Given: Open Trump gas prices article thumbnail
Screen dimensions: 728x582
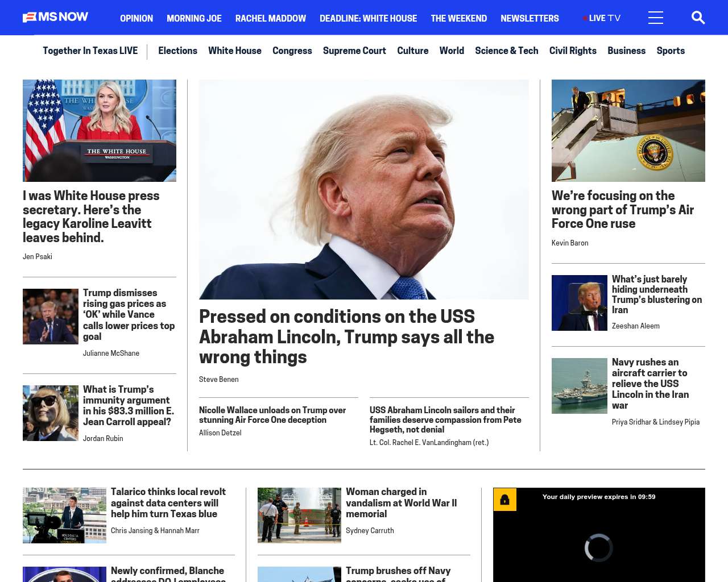Looking at the screenshot, I should 51,317.
